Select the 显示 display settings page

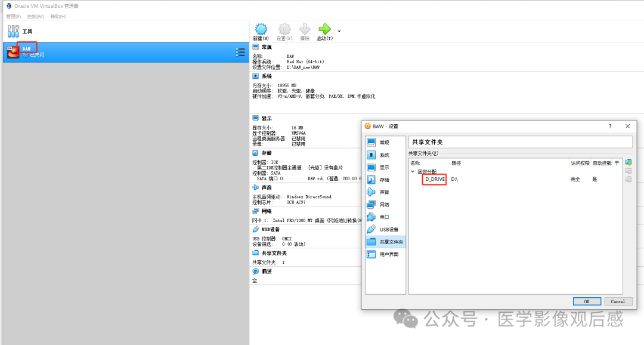coord(385,167)
